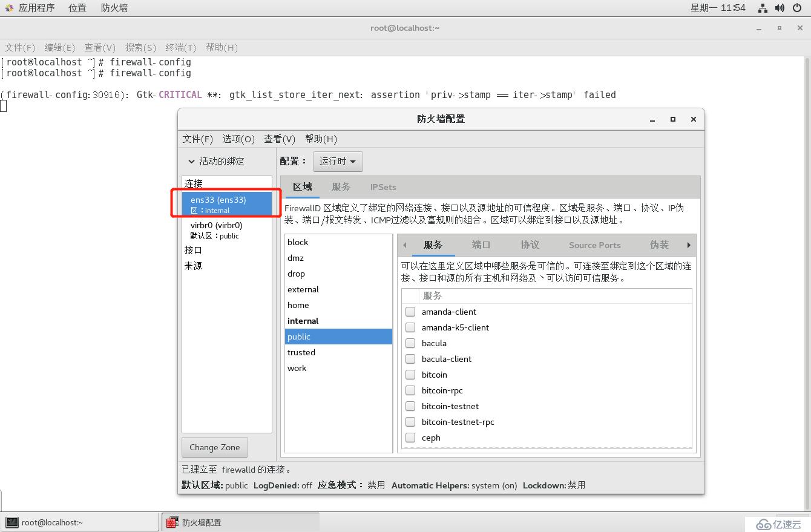
Task: Enable the ceph service checkbox
Action: [x=410, y=438]
